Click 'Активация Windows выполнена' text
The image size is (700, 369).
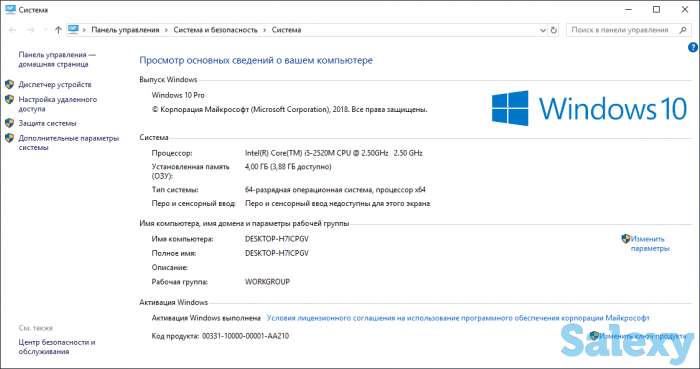click(x=206, y=318)
